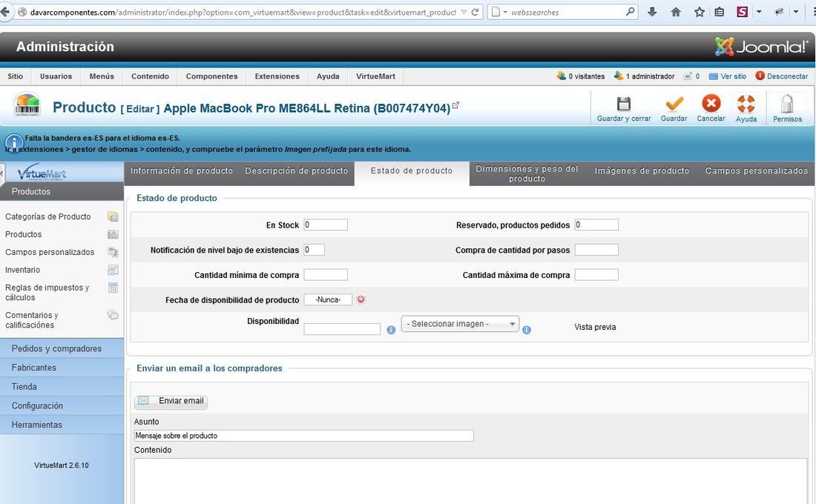The width and height of the screenshot is (816, 504).
Task: Open the Permisos padlock icon
Action: click(787, 104)
